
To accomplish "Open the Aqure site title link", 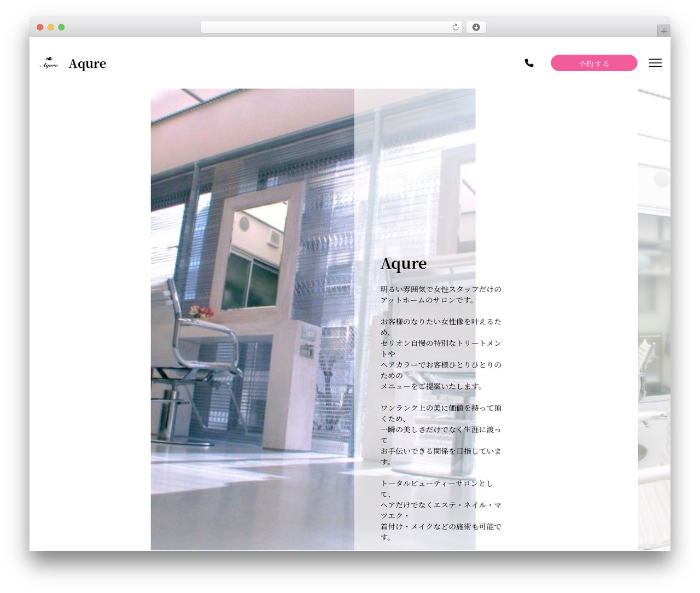I will (x=87, y=63).
